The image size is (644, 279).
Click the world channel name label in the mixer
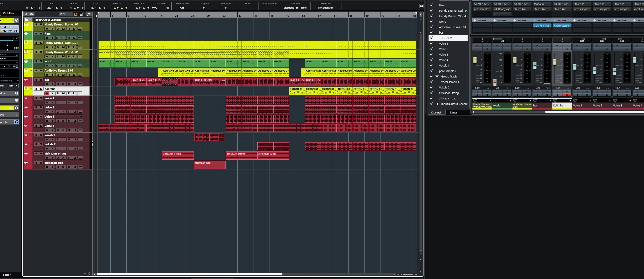(x=502, y=106)
